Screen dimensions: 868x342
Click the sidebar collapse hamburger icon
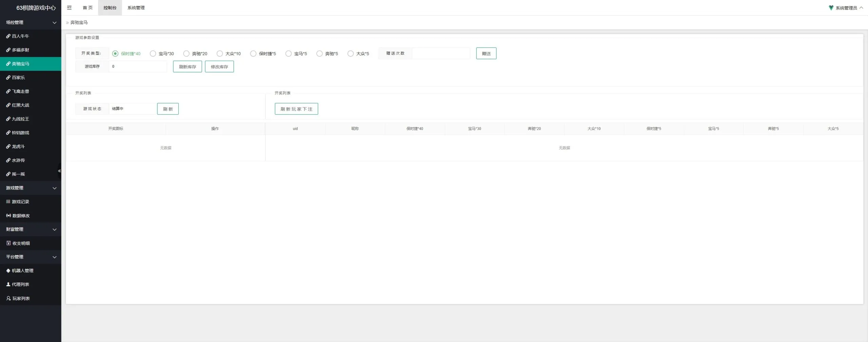pyautogui.click(x=69, y=7)
